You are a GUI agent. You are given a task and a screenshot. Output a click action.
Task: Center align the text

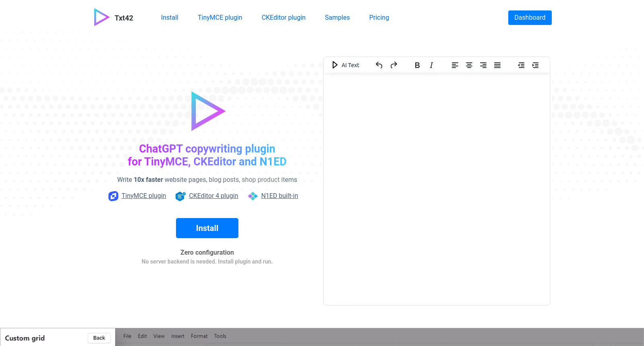tap(469, 65)
